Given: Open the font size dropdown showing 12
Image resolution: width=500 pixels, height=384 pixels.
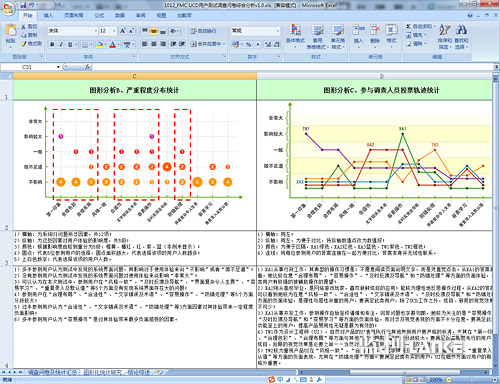Looking at the screenshot, I should pos(114,31).
